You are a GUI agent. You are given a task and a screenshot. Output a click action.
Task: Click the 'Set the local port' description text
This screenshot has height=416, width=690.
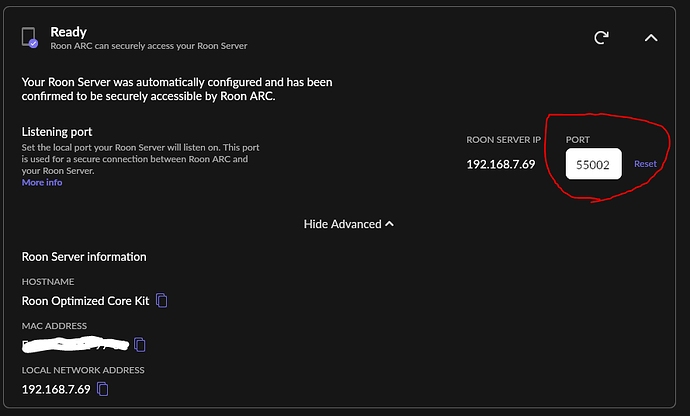pos(140,159)
